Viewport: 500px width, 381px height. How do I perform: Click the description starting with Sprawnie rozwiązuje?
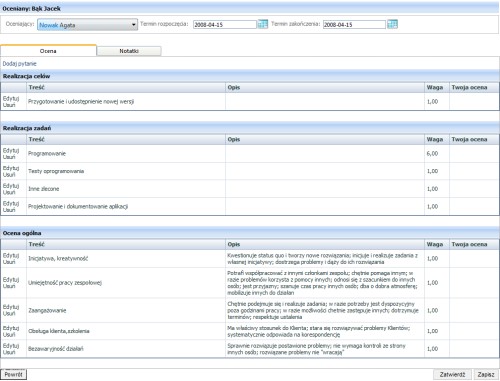pyautogui.click(x=317, y=349)
